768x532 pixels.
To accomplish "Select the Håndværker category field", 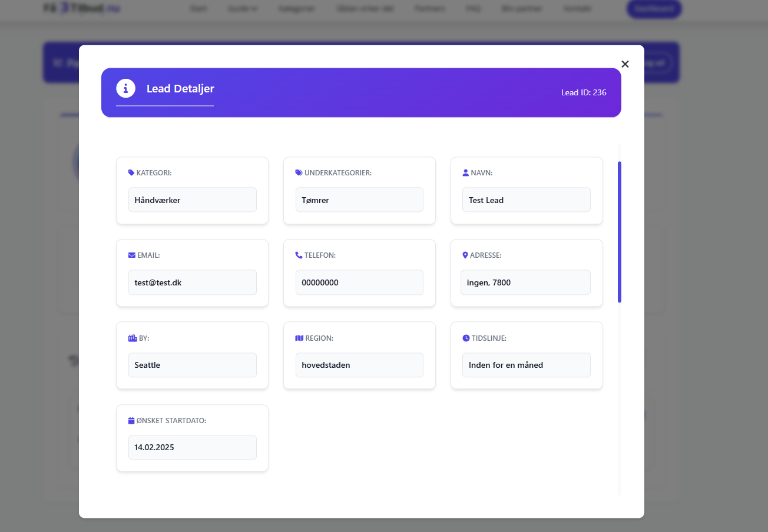I will (192, 200).
